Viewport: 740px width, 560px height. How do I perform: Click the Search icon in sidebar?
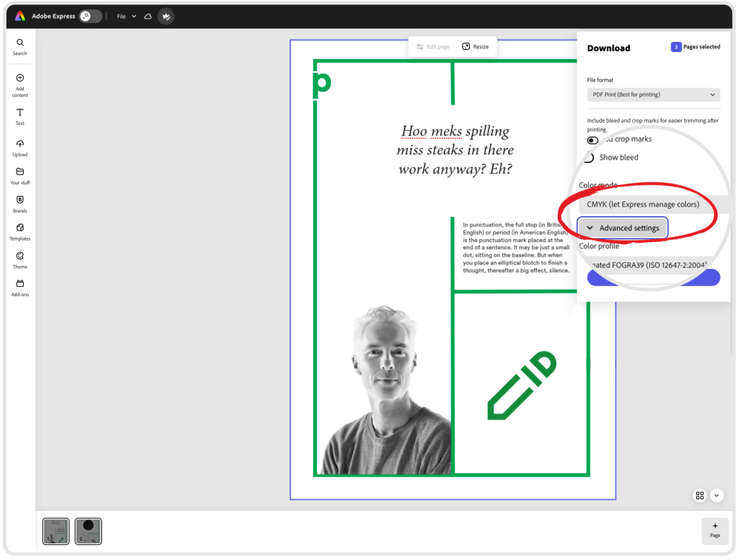tap(20, 46)
